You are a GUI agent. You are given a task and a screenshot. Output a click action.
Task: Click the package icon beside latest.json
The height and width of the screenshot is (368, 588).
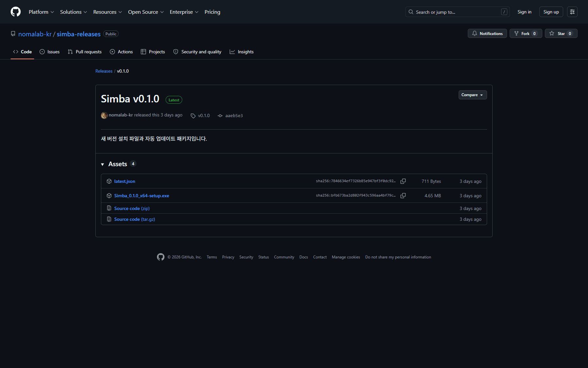pos(109,181)
